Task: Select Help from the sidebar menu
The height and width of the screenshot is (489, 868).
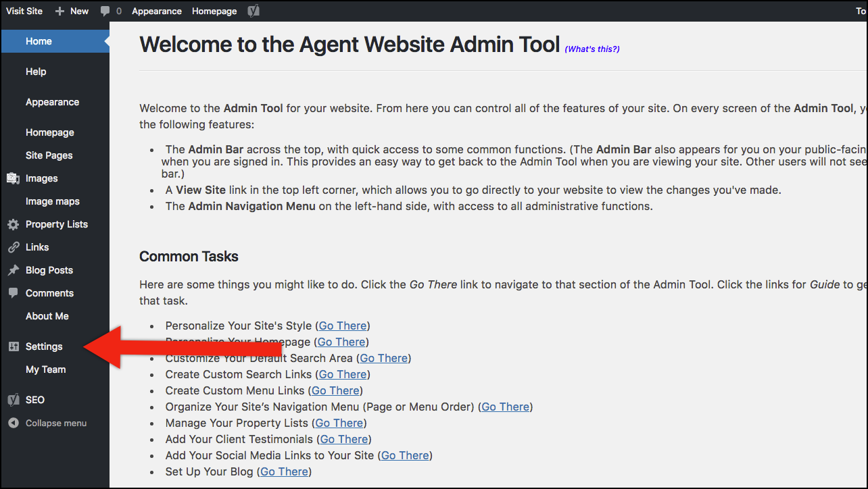Action: click(35, 71)
